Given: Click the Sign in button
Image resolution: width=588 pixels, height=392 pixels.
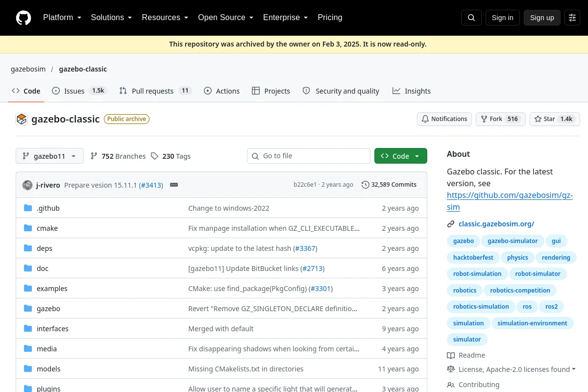Looking at the screenshot, I should coord(503,18).
